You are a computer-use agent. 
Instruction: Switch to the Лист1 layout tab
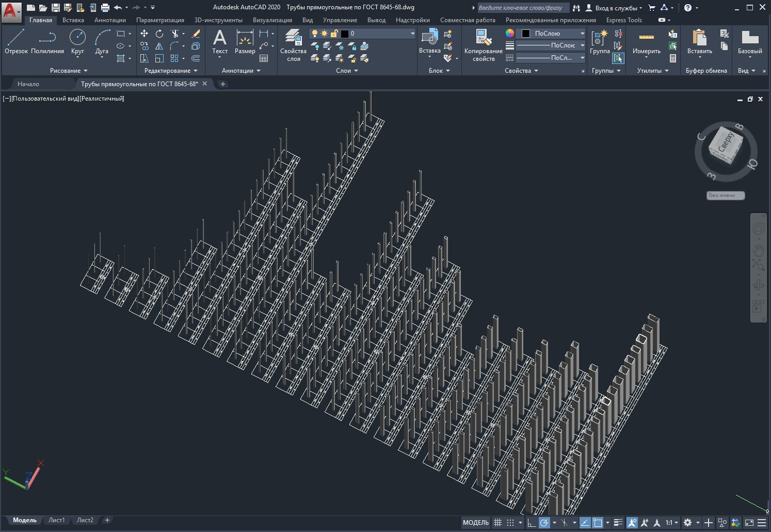pyautogui.click(x=56, y=520)
